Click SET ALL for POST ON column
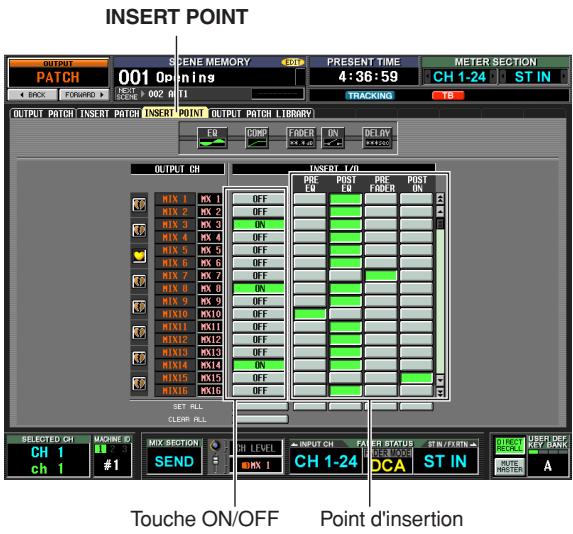 point(416,406)
